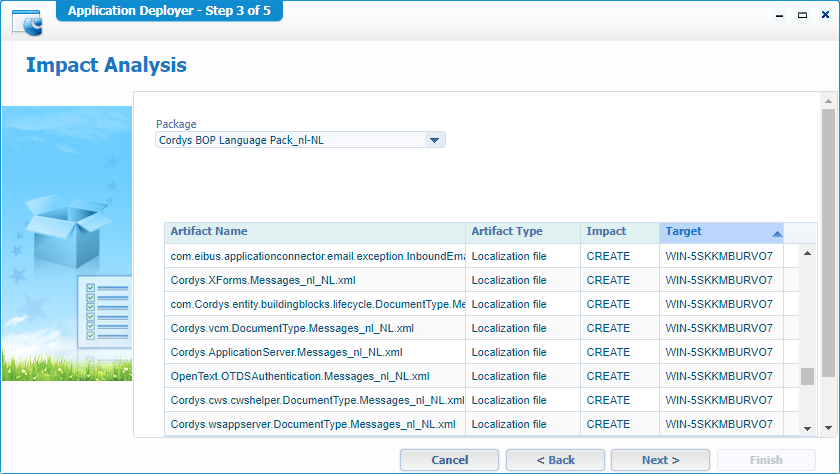Close the Application Deployer window
Viewport: 840px width, 474px height.
click(825, 15)
